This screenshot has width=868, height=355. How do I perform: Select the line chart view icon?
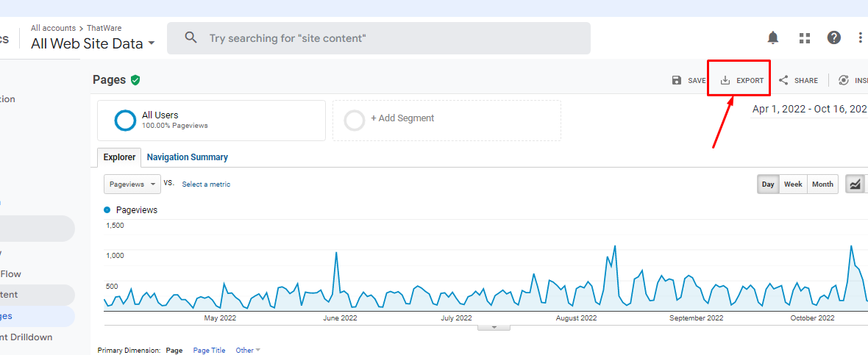point(855,184)
